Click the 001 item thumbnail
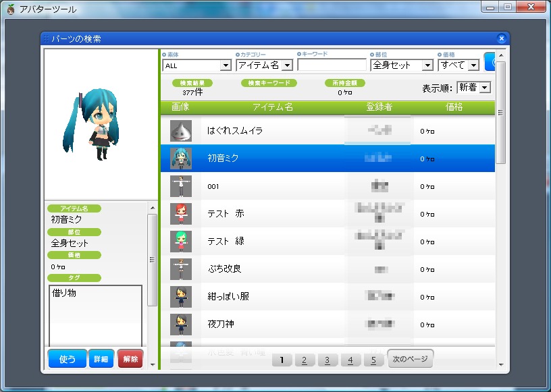551x392 pixels. [x=181, y=186]
